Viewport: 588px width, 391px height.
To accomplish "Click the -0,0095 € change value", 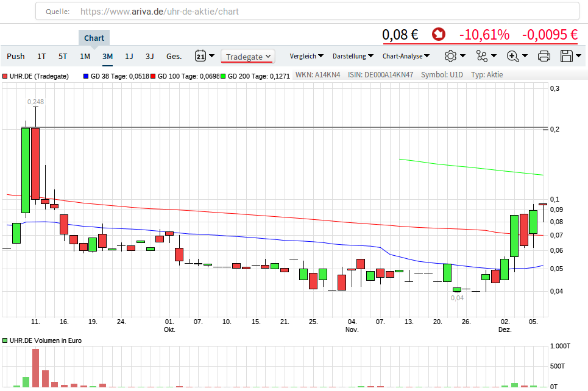I will click(x=550, y=35).
